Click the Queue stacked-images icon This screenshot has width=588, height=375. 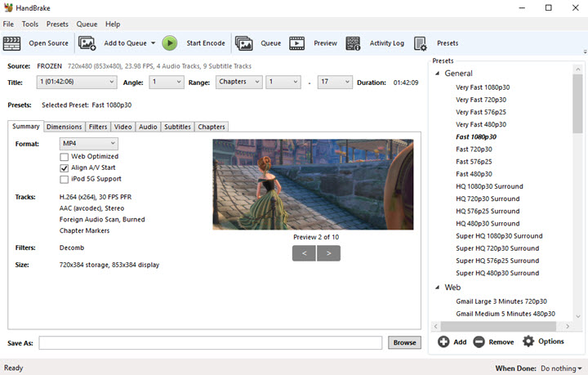coord(243,43)
